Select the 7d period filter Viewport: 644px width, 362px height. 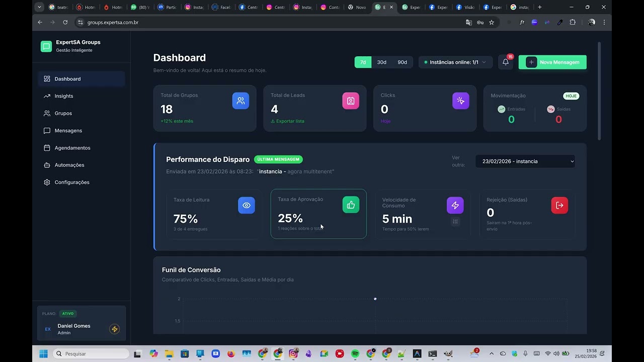(363, 62)
